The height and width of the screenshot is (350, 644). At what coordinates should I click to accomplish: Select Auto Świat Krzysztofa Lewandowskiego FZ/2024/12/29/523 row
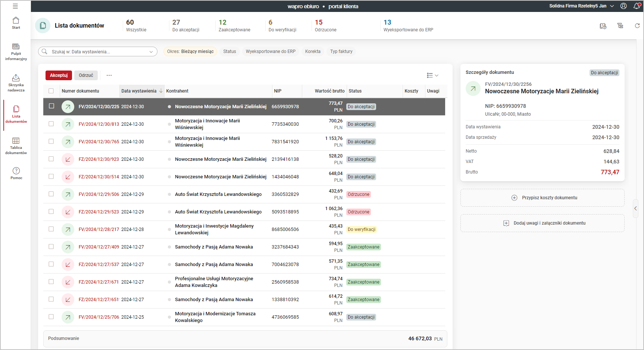point(244,212)
